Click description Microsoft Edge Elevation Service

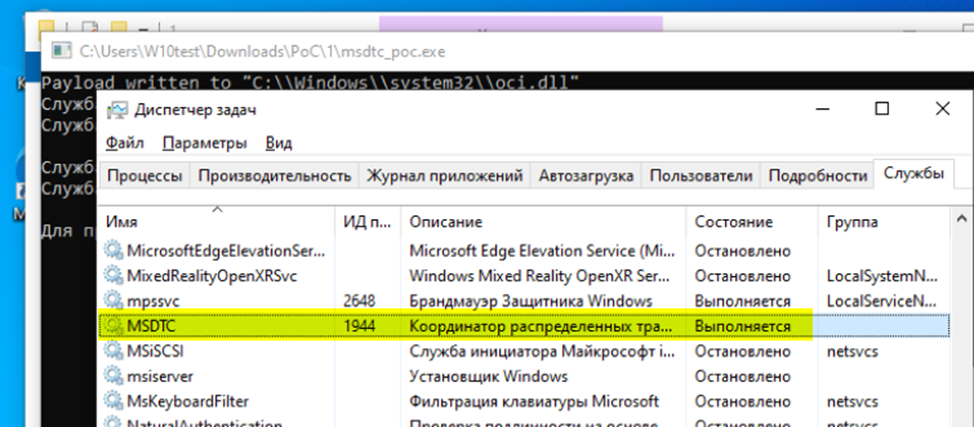(x=541, y=251)
